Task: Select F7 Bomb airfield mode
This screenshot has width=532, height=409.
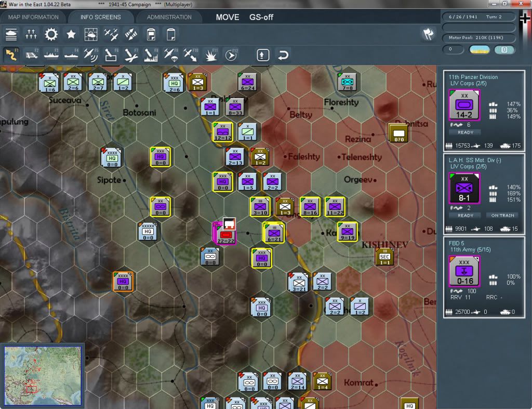Action: [131, 55]
